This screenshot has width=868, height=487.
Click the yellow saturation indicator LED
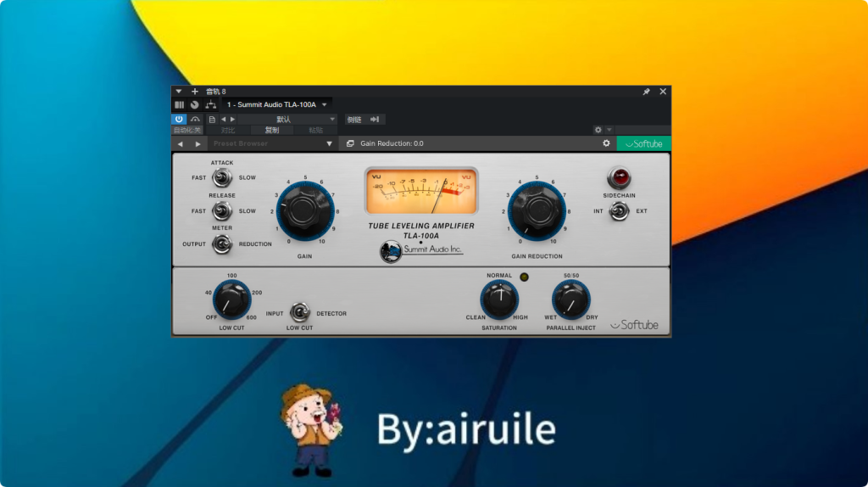[x=524, y=277]
